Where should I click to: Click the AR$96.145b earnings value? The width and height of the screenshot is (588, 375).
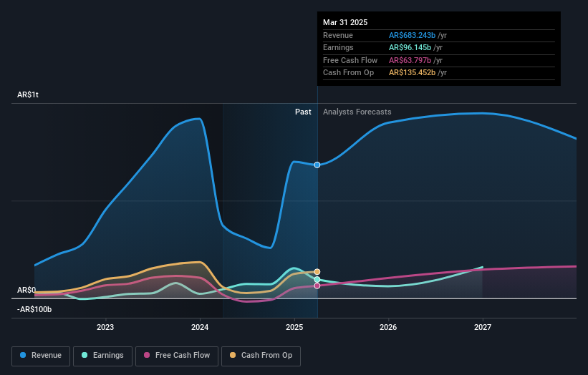pos(410,47)
